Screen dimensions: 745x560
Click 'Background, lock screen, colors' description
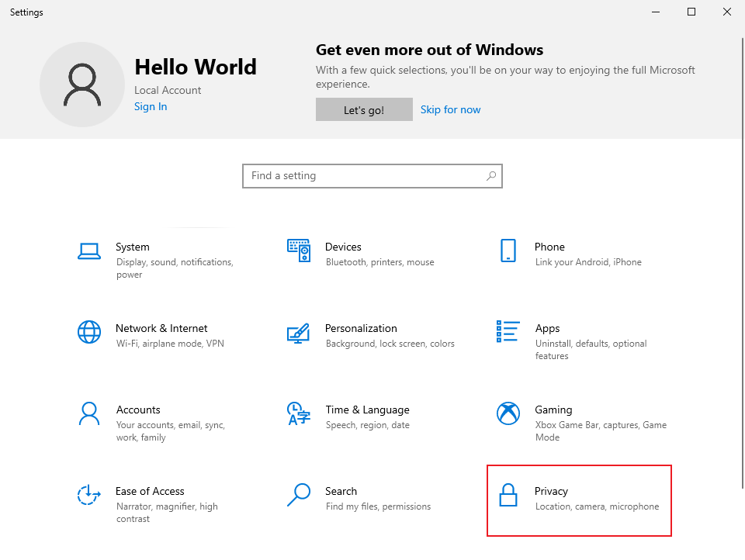(390, 344)
